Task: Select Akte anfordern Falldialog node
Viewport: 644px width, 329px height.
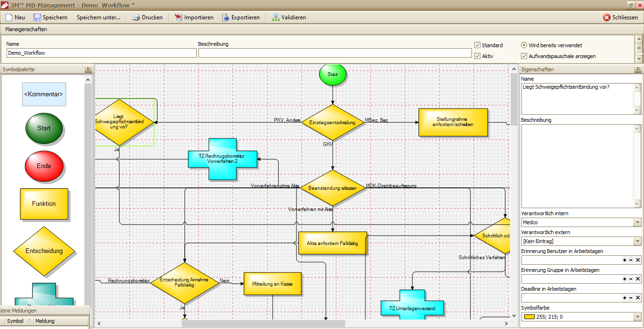Action: [333, 243]
